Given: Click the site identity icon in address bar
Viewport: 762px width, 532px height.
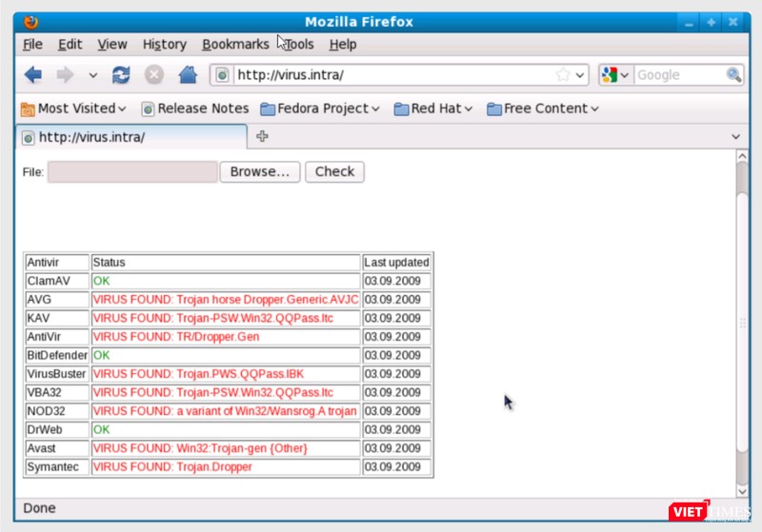Looking at the screenshot, I should (222, 75).
